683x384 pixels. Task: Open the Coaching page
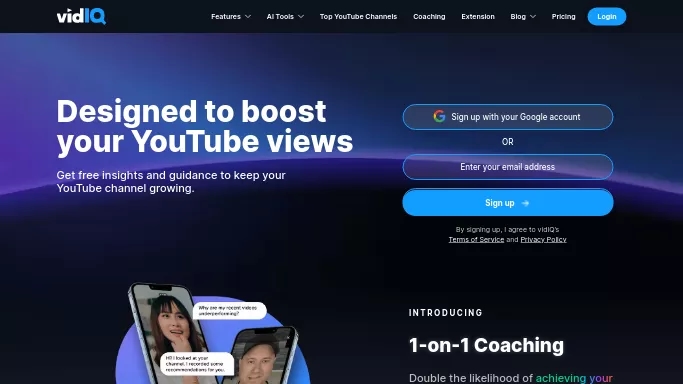click(x=429, y=17)
